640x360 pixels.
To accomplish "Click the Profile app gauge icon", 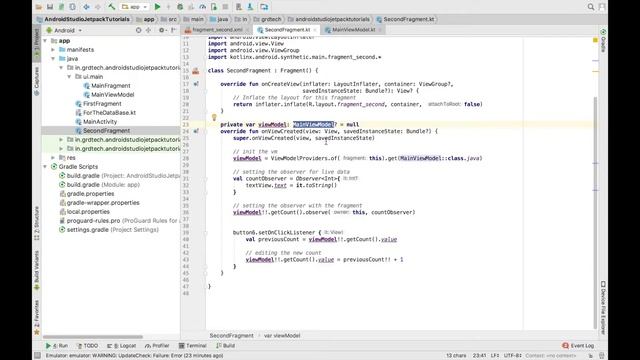I will pos(202,7).
